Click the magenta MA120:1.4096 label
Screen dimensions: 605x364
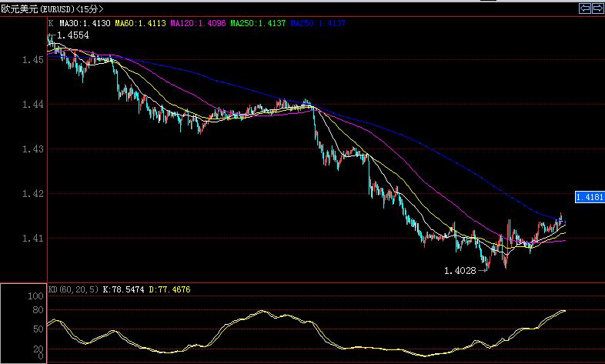[199, 23]
